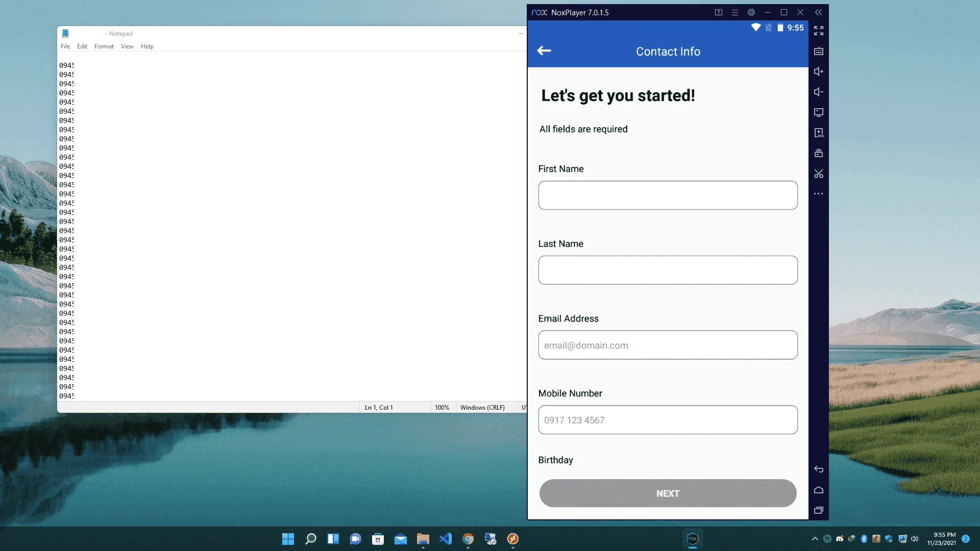Open Notepad View menu
Image resolution: width=980 pixels, height=551 pixels.
point(127,46)
